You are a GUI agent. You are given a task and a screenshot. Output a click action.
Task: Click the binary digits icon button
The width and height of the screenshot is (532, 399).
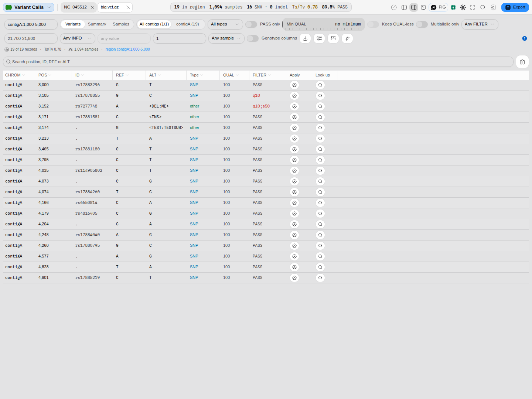(319, 38)
